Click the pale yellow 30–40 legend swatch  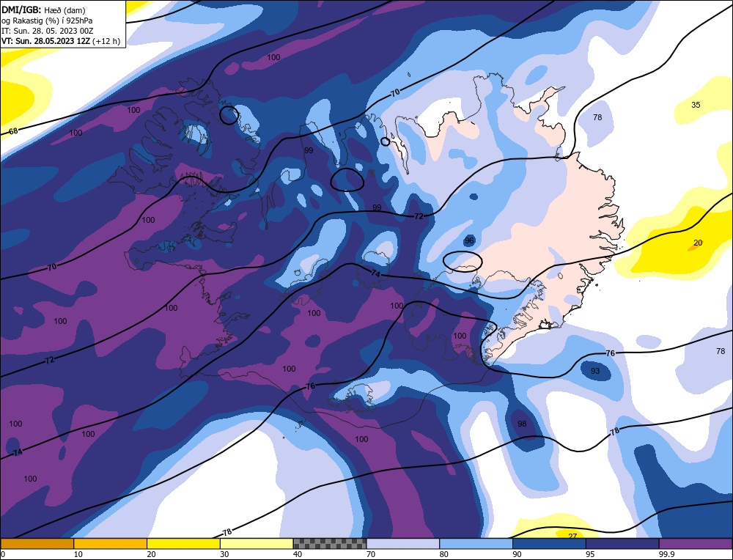point(257,544)
